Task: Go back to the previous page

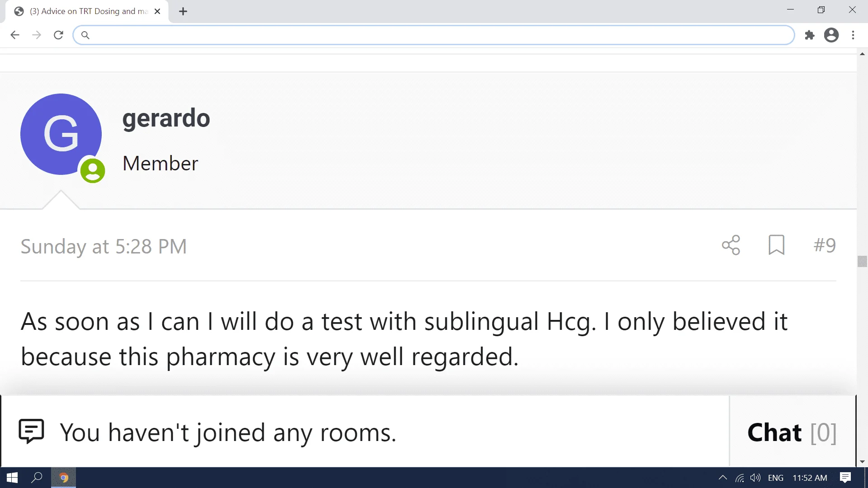Action: click(x=15, y=35)
